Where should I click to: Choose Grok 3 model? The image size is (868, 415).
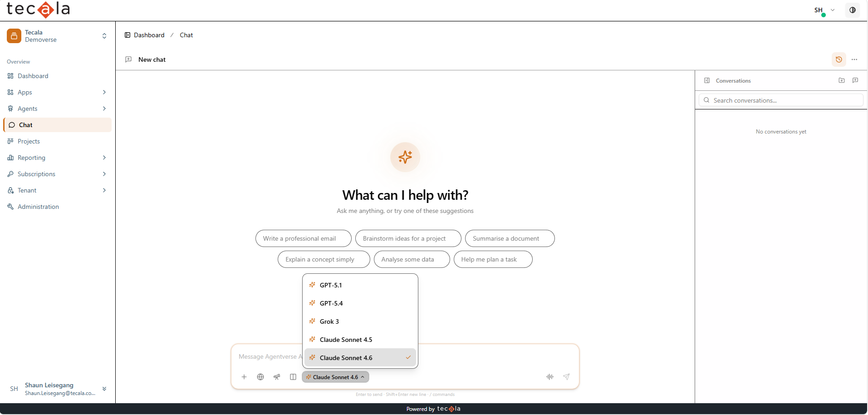[x=360, y=321]
